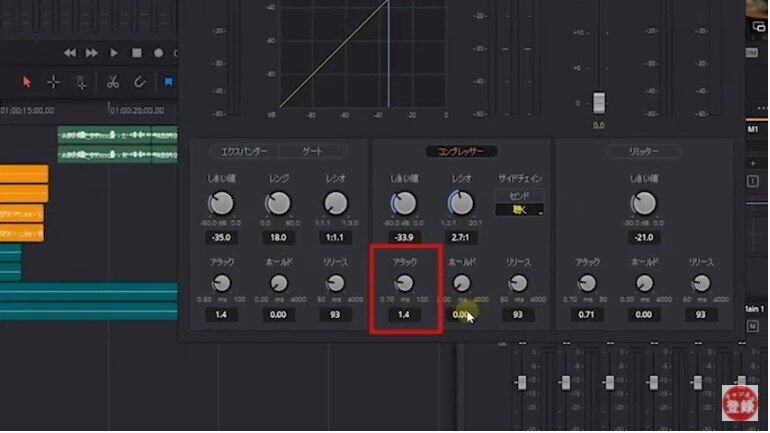Click the Expander range value 18.0

click(x=278, y=237)
